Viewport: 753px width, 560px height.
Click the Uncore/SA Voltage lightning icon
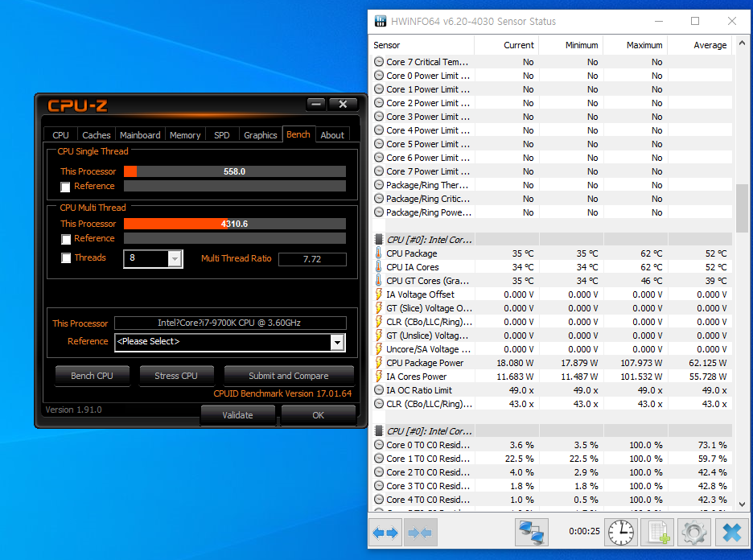click(378, 349)
